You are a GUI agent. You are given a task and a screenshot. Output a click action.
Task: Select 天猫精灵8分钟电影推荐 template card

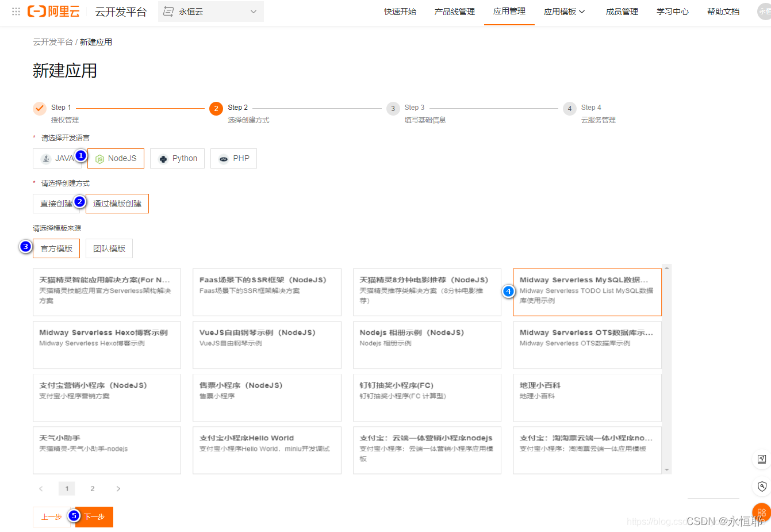(x=427, y=292)
